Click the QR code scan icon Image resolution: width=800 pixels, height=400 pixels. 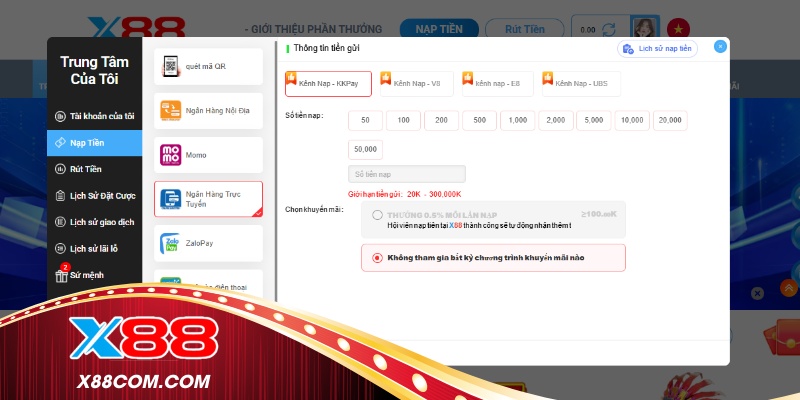tap(171, 66)
